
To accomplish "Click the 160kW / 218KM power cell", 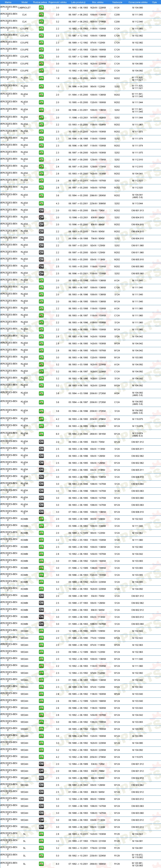I will tap(98, 22).
